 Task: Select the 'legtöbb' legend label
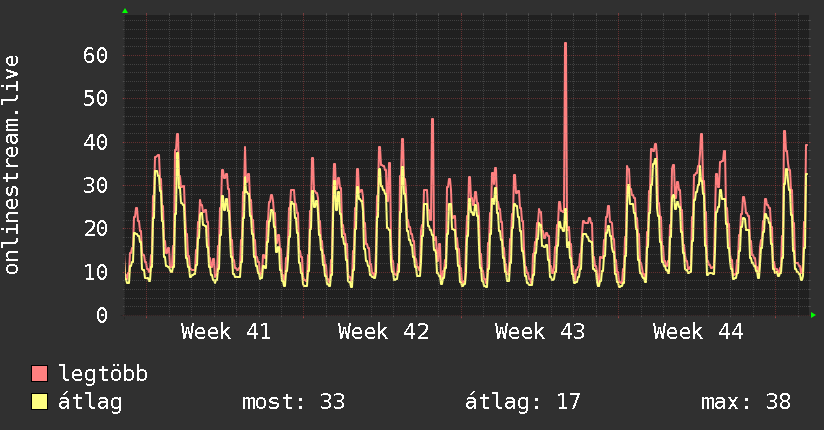103,374
